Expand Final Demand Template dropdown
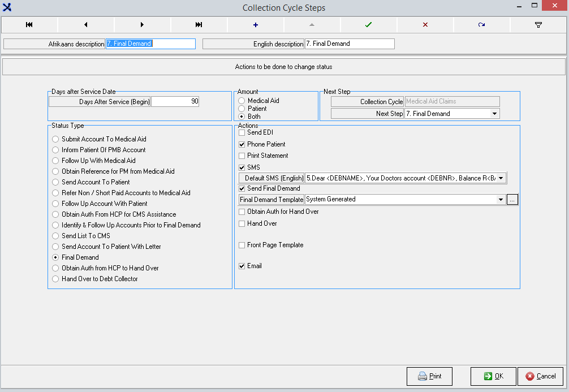 501,200
